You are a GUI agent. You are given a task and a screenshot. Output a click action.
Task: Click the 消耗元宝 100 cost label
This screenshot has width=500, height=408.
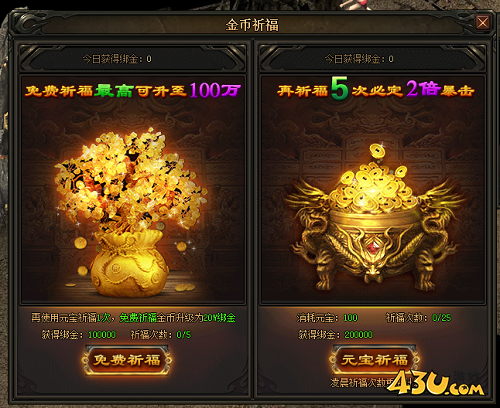point(327,318)
